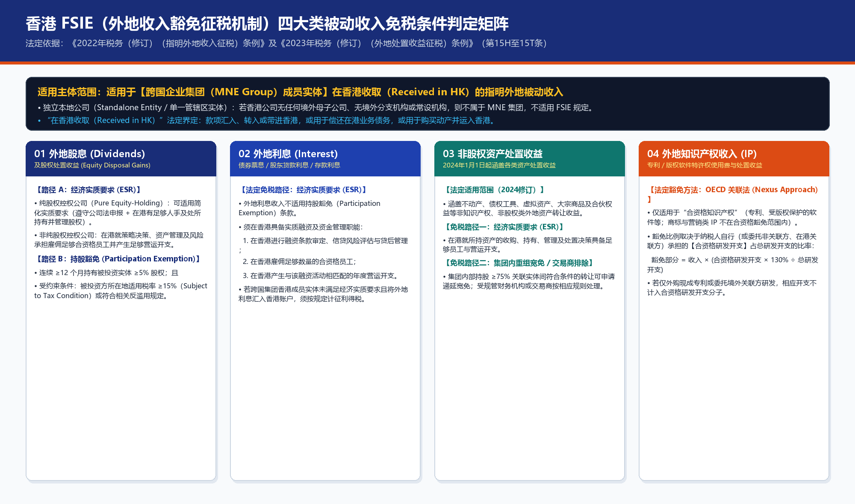Select card header '03 非股权资产处置收益'
This screenshot has height=504, width=855.
point(492,154)
